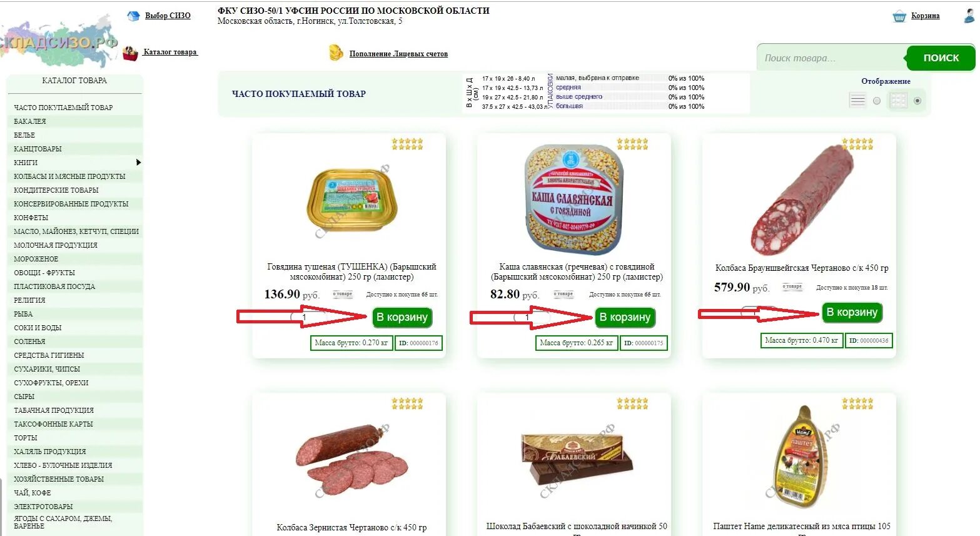Image resolution: width=980 pixels, height=536 pixels.
Task: Click the grid view layout icon
Action: 898,100
